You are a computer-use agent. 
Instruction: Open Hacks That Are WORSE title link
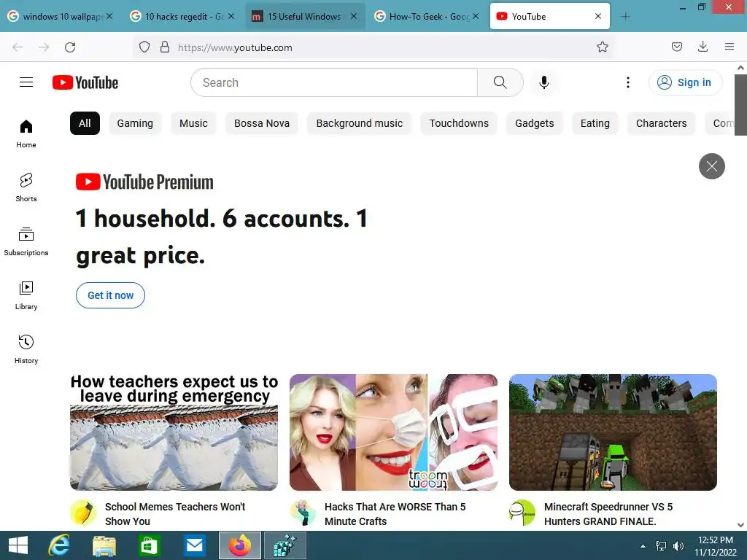(x=395, y=514)
